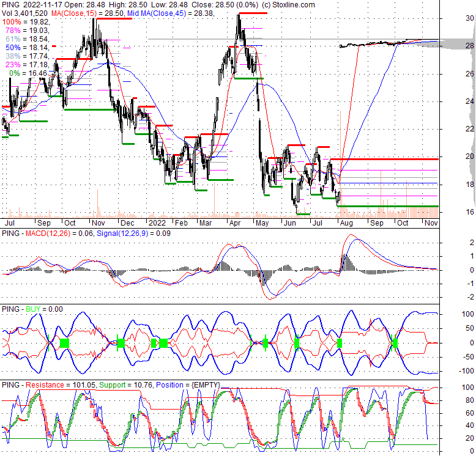
Task: Click the 20 price axis label
Action: [470, 156]
